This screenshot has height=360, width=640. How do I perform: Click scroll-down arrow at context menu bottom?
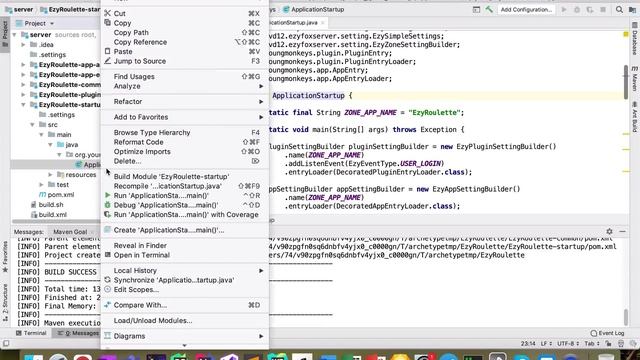[x=184, y=346]
